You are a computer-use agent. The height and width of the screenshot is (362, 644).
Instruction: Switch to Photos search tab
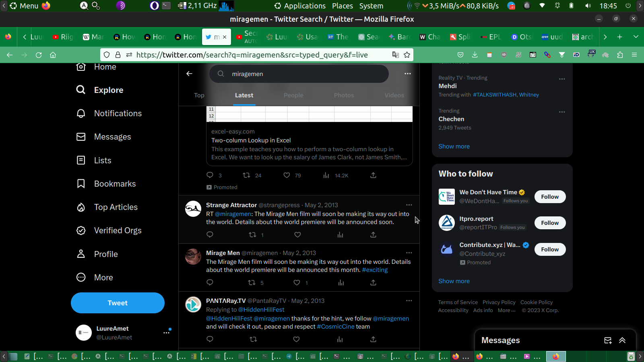click(344, 95)
